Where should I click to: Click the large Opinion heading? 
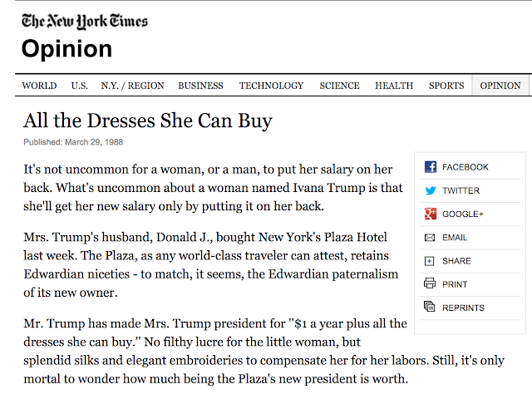[x=66, y=49]
